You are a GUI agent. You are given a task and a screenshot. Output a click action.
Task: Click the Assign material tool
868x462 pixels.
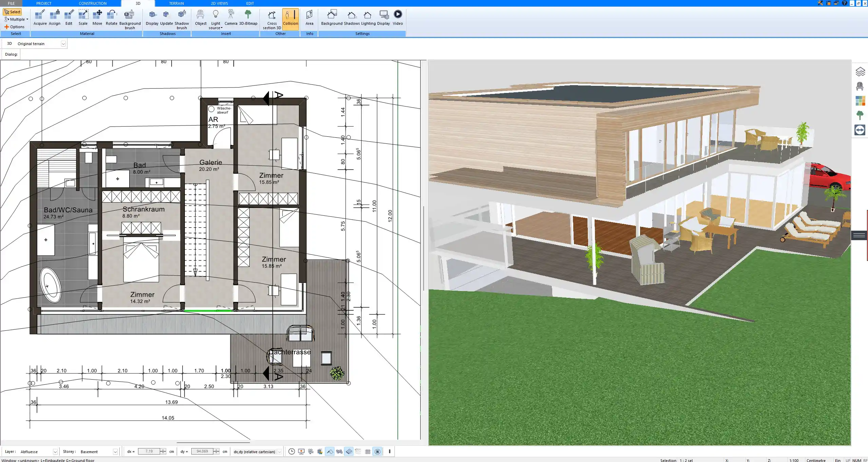[55, 18]
